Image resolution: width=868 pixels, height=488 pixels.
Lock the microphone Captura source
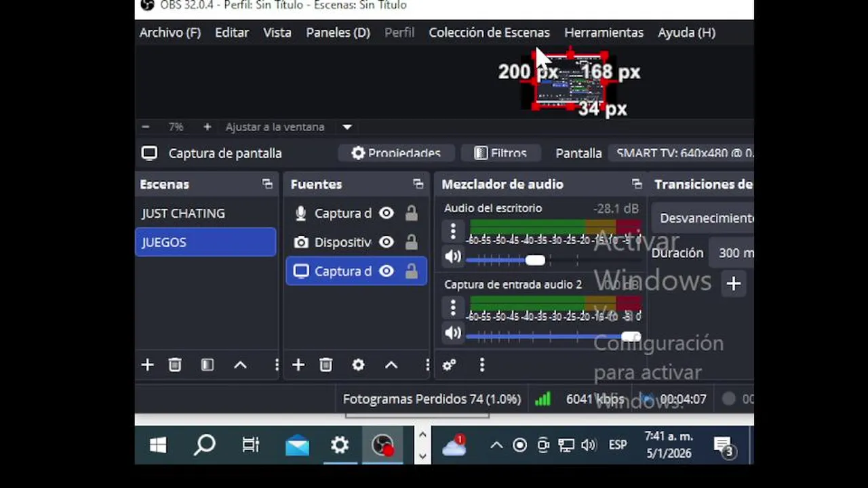pos(411,213)
